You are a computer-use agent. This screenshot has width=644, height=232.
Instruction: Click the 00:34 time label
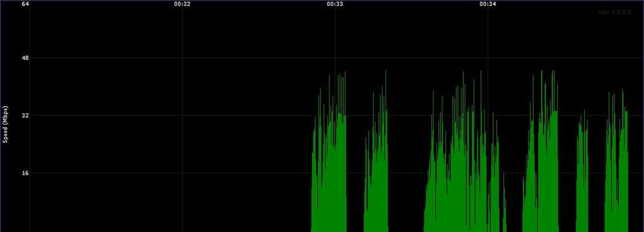click(487, 4)
